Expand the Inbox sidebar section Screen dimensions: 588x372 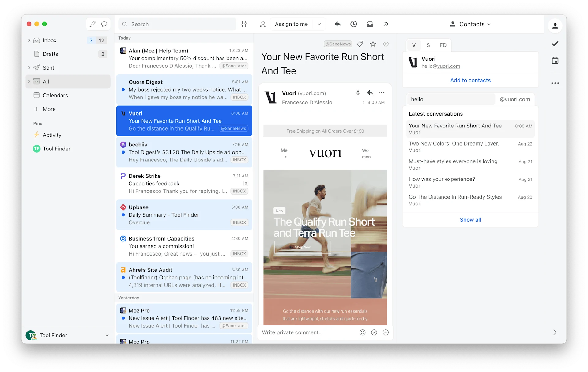click(29, 40)
